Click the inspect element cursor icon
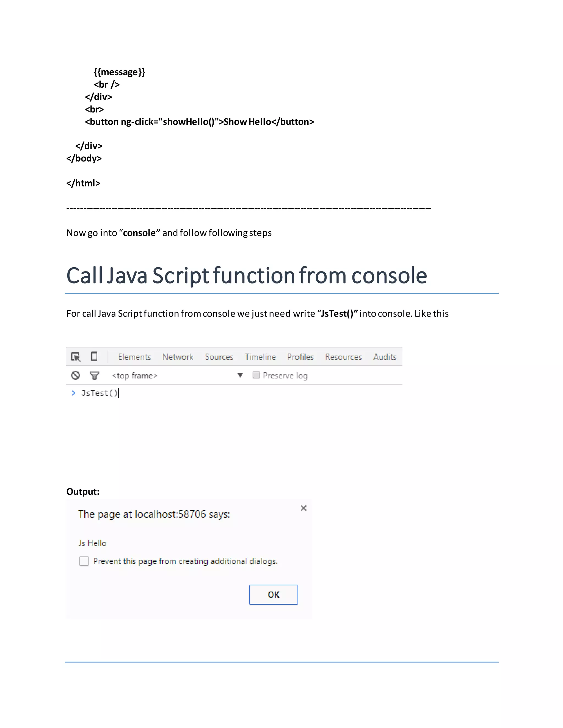 76,357
